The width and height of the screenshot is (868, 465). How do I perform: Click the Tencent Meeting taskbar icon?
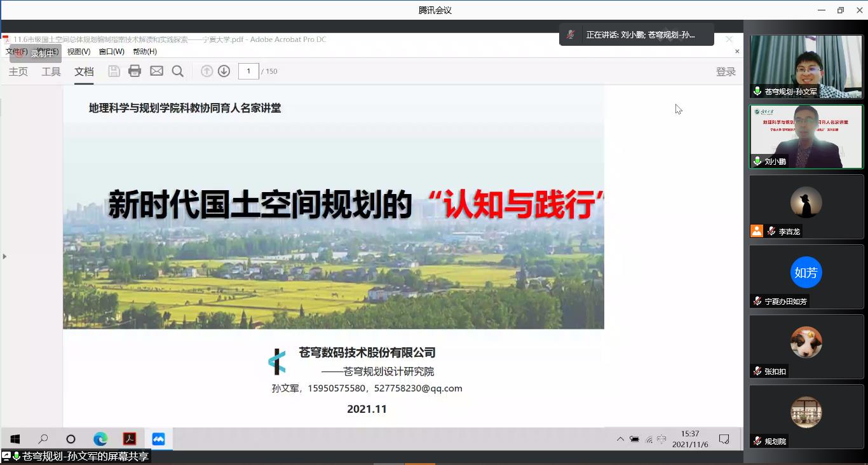pos(158,439)
